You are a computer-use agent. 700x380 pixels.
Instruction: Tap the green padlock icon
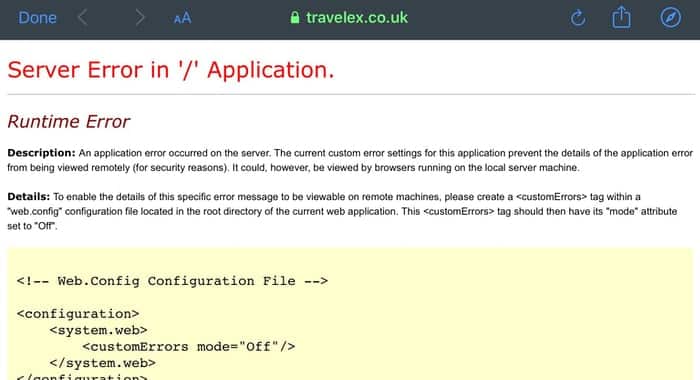point(295,17)
